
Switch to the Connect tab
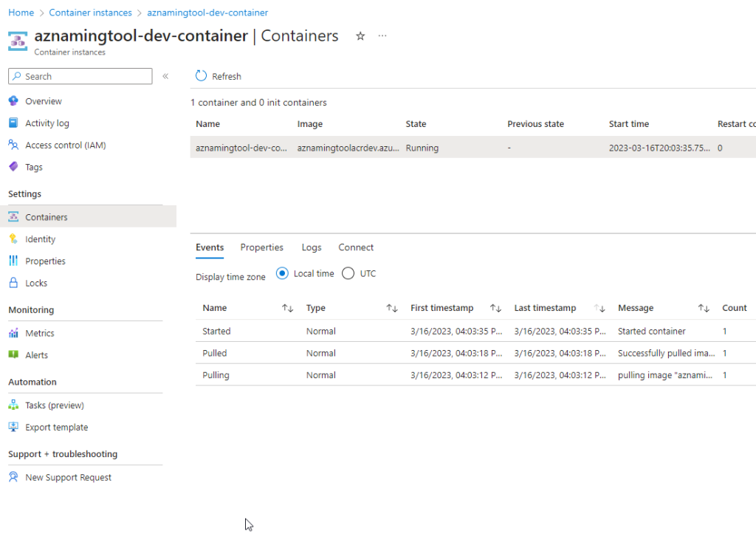click(x=356, y=247)
